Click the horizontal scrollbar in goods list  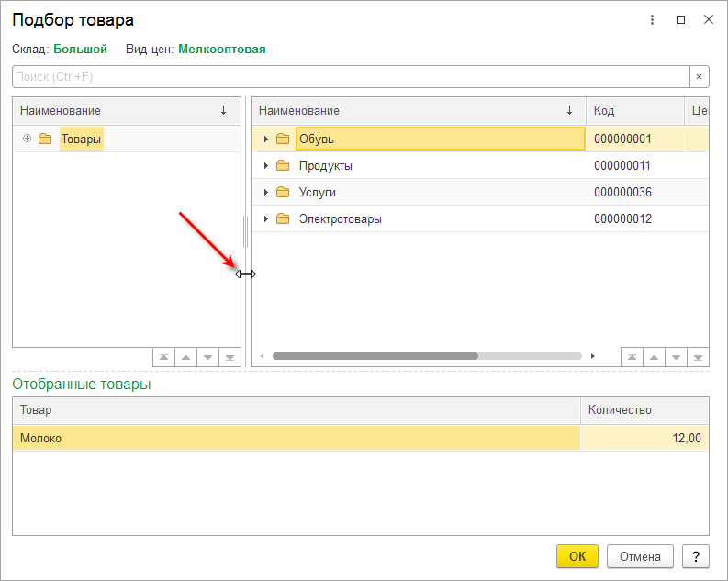[x=427, y=356]
